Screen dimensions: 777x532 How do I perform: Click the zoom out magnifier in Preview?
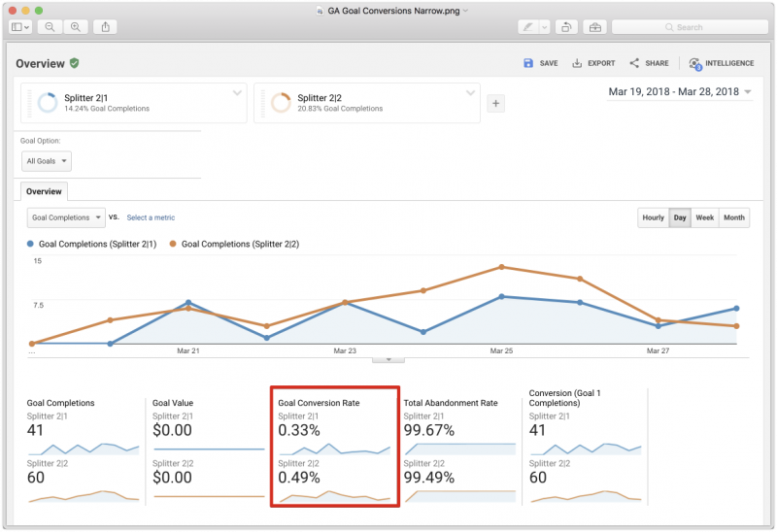tap(50, 27)
